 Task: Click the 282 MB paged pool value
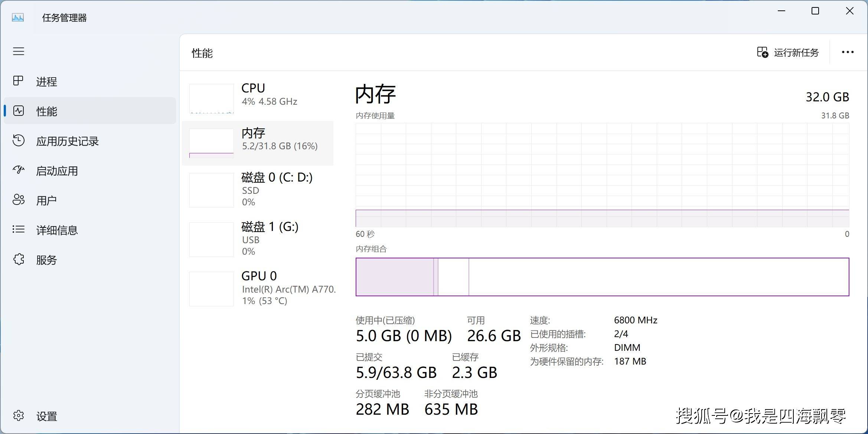(382, 409)
